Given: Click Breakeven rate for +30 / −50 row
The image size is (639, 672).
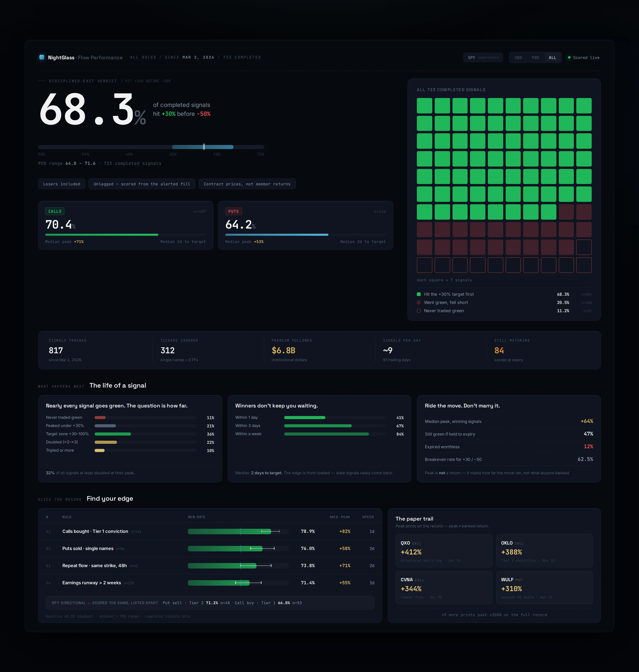Looking at the screenshot, I should click(509, 459).
